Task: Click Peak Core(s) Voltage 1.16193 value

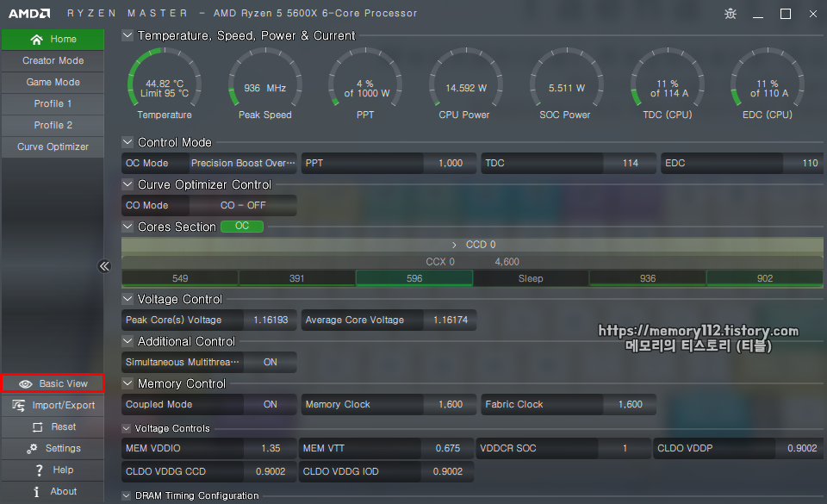Action: pyautogui.click(x=270, y=320)
